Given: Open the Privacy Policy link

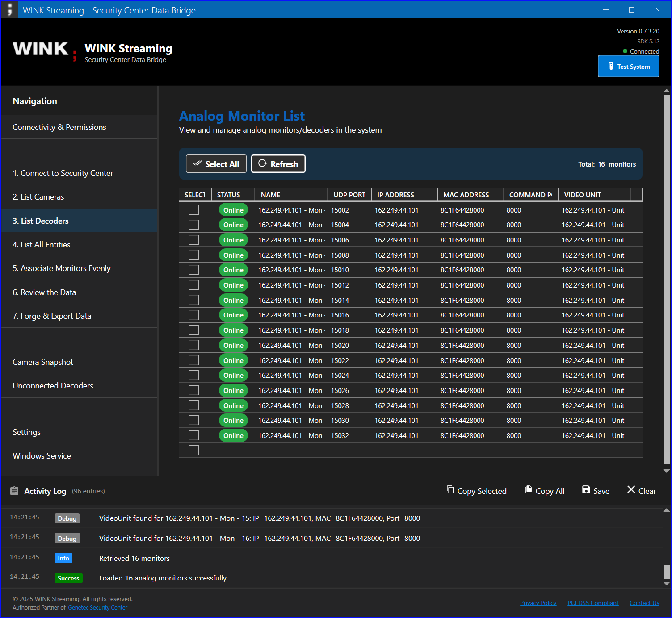Looking at the screenshot, I should [x=538, y=603].
